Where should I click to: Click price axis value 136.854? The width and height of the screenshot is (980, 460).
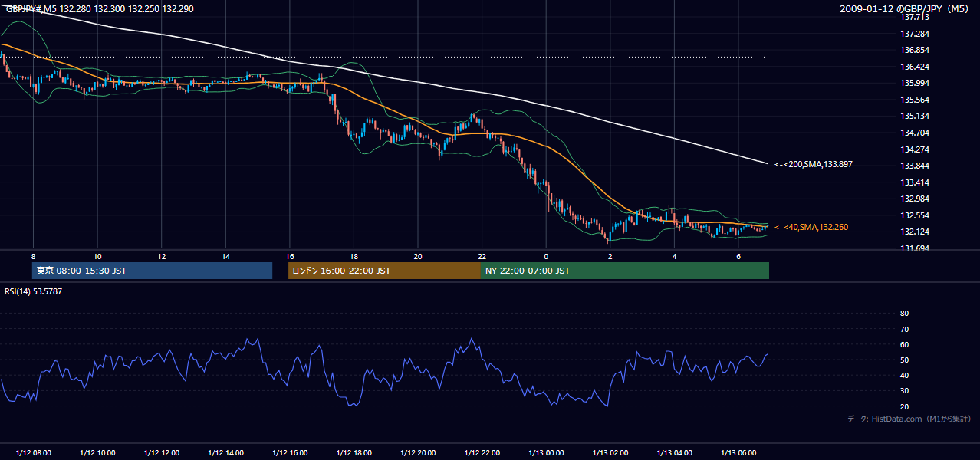[915, 50]
